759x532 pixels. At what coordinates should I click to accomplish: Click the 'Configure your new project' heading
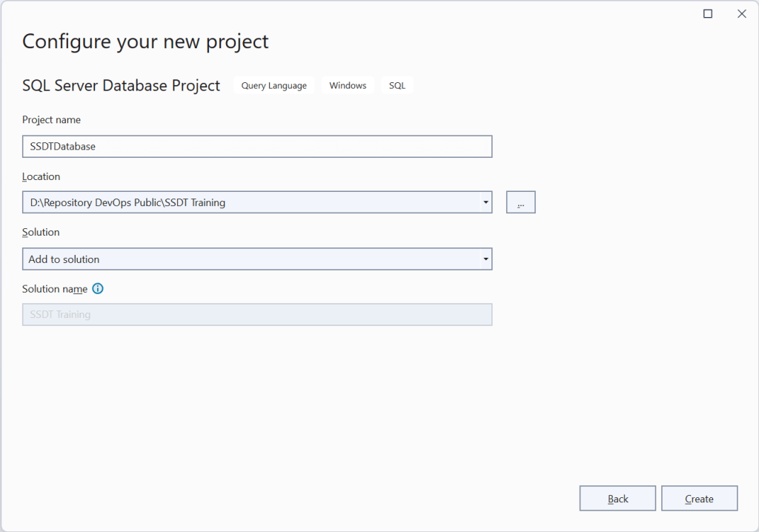(145, 41)
